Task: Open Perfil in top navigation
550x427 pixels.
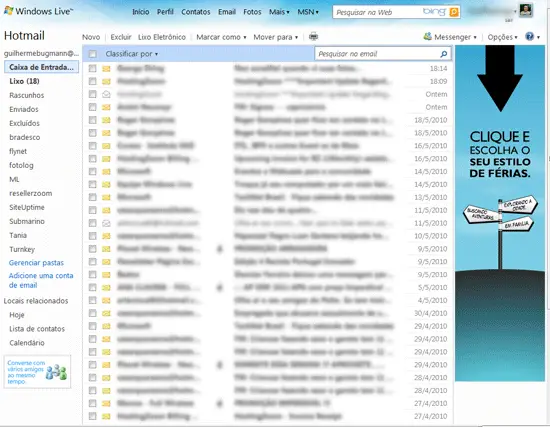Action: [165, 12]
